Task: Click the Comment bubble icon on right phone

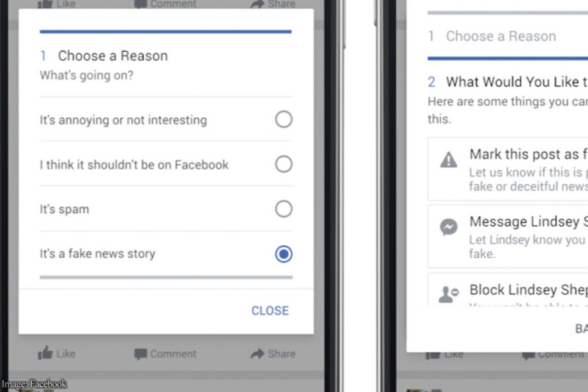Action: point(529,354)
